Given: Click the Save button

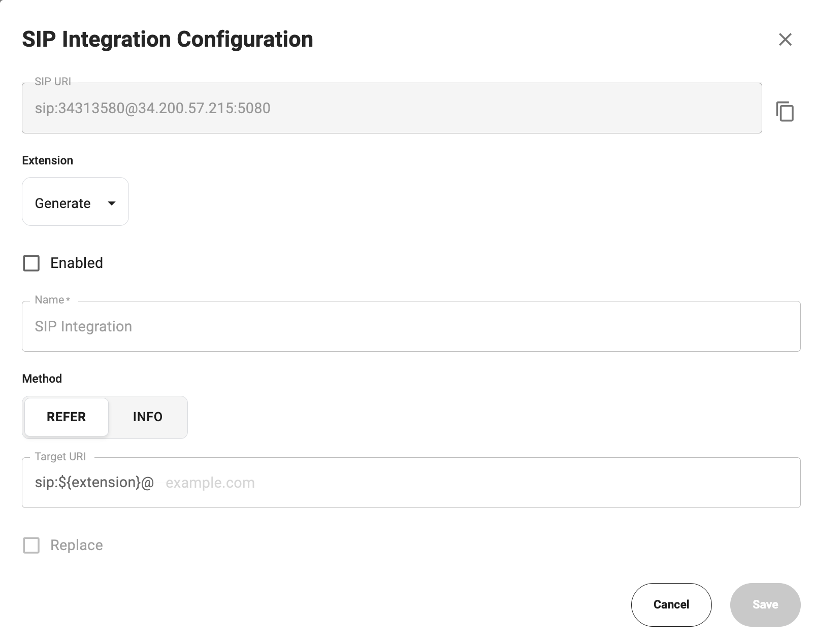Looking at the screenshot, I should (765, 604).
